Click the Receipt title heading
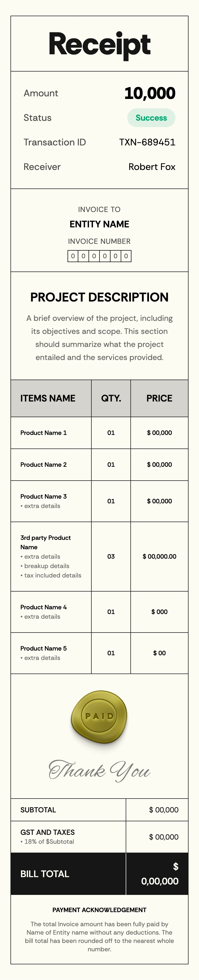199x980 pixels. point(99,45)
